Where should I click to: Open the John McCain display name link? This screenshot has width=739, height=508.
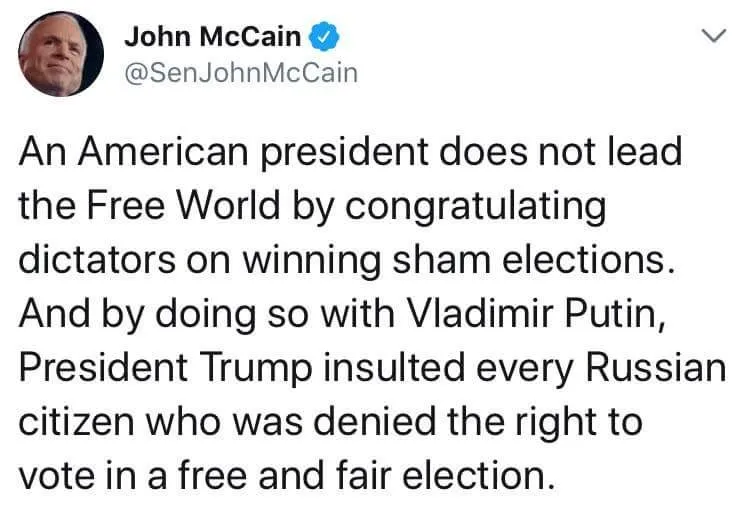212,37
